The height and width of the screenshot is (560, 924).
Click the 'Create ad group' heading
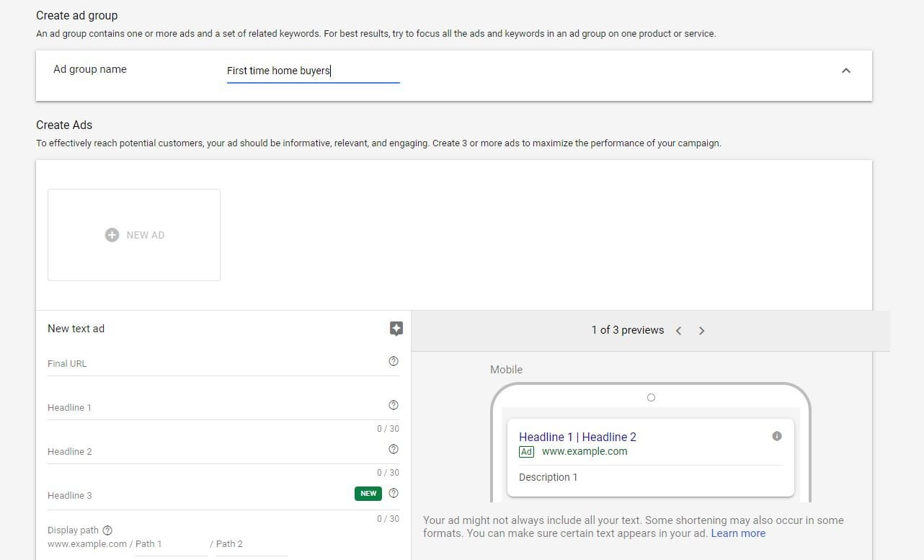[x=77, y=15]
